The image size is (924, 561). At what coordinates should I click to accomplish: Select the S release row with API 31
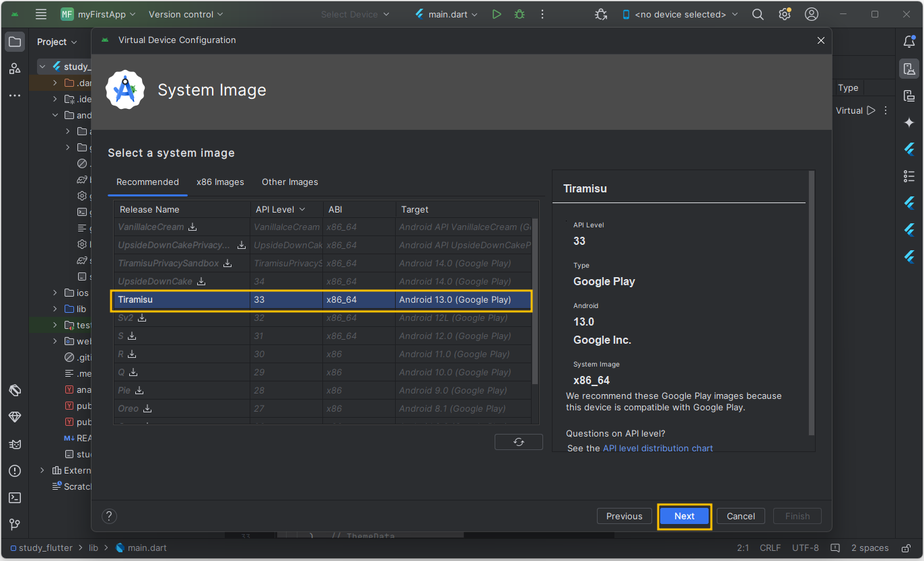point(322,336)
